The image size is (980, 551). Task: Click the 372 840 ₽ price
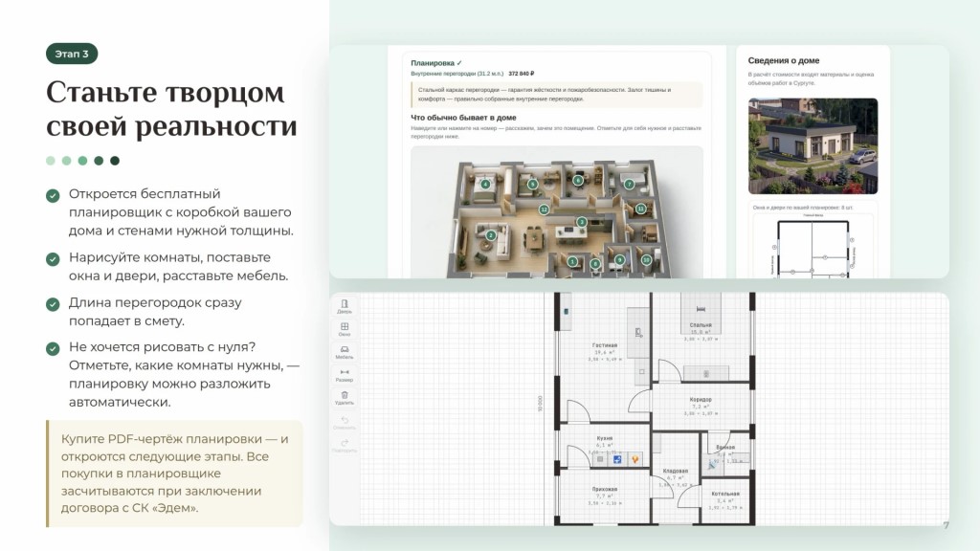[522, 74]
